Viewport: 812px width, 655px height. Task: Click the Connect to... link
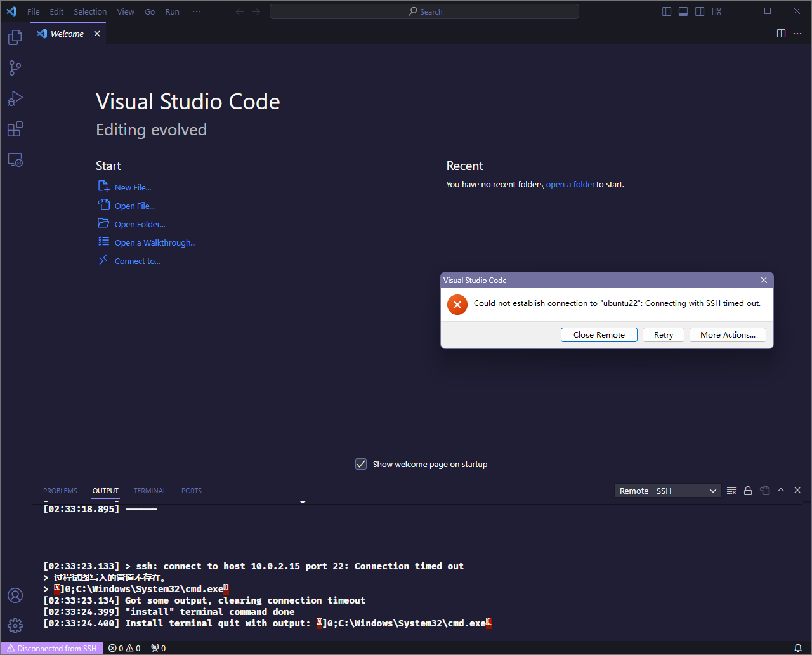coord(129,261)
